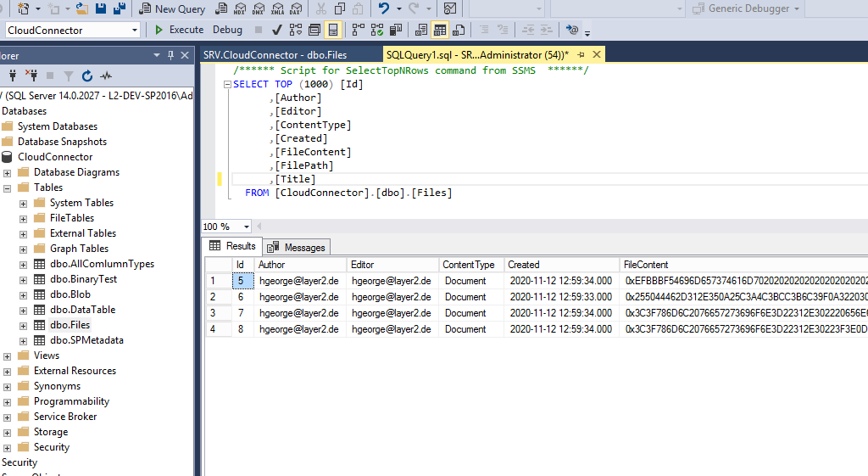
Task: Click the Disconnect plug icon with red X
Action: coord(31,76)
